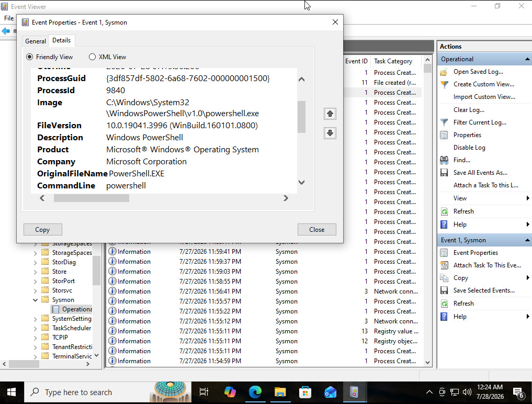Click the back arrow in Event Viewer toolbar
Screen dimensions: 532x404
[6, 31]
